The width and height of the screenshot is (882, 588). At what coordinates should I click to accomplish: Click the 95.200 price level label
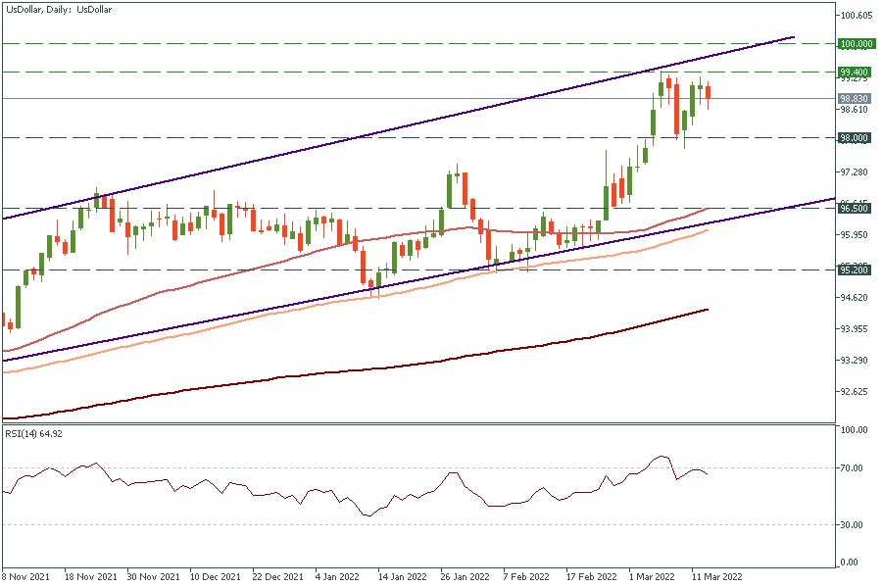(855, 269)
